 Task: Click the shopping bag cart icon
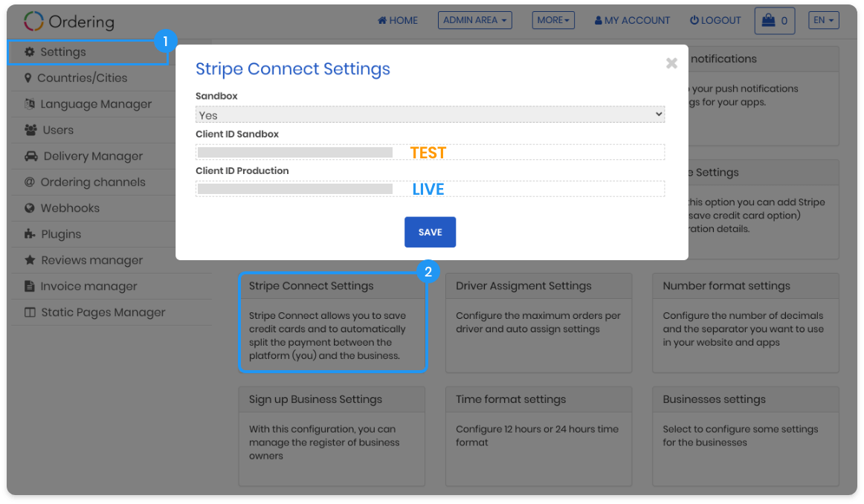768,20
